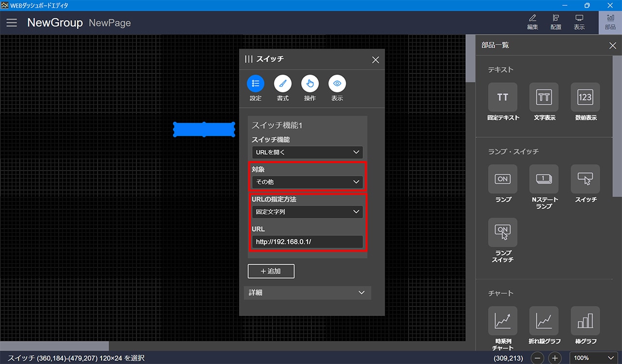The height and width of the screenshot is (364, 622).
Task: Pick the Nステートランプ part icon
Action: (544, 180)
